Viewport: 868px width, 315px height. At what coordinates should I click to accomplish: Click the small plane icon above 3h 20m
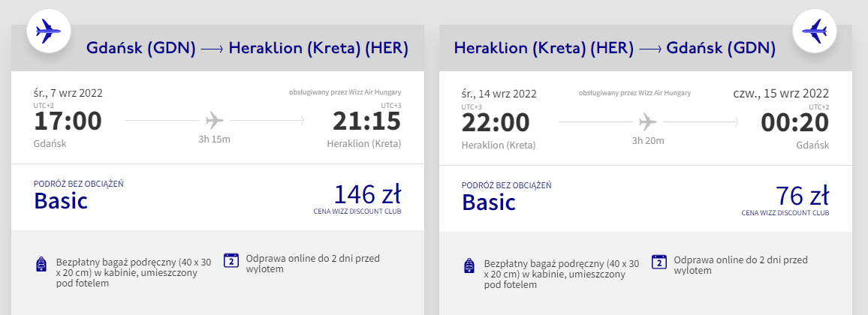[646, 121]
